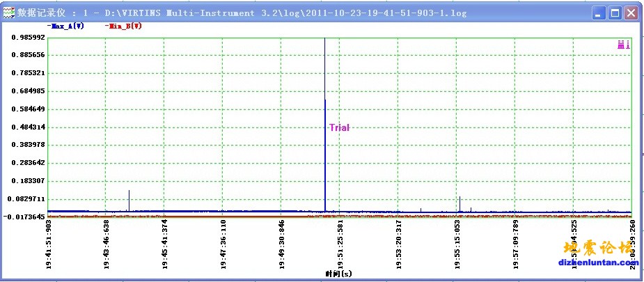Screen dimensions: 644x282
Task: Click the dizhenluntan.com watermark link
Action: [x=599, y=263]
